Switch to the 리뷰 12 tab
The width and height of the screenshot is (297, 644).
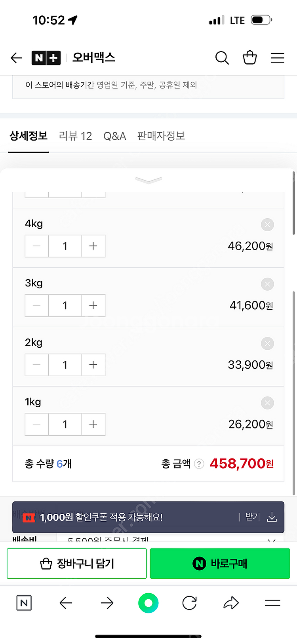(75, 136)
